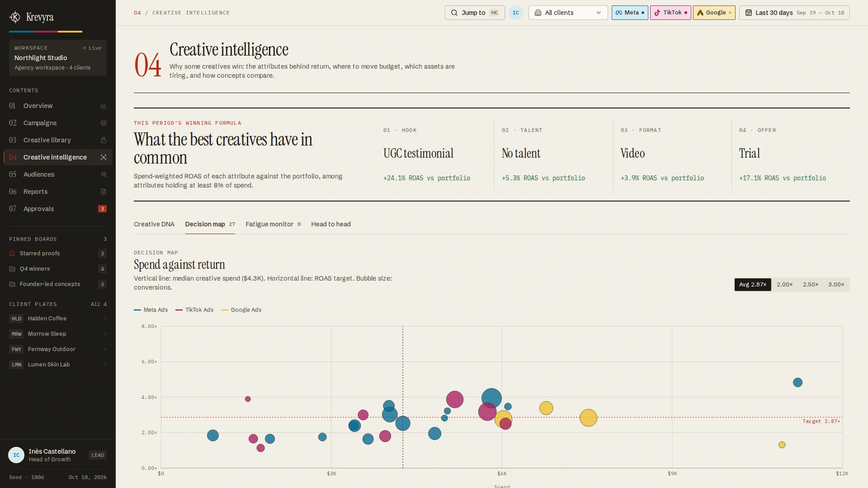Toggle the TikTok Ads legend swatch
Screen dimensions: 868x488
tap(179, 310)
